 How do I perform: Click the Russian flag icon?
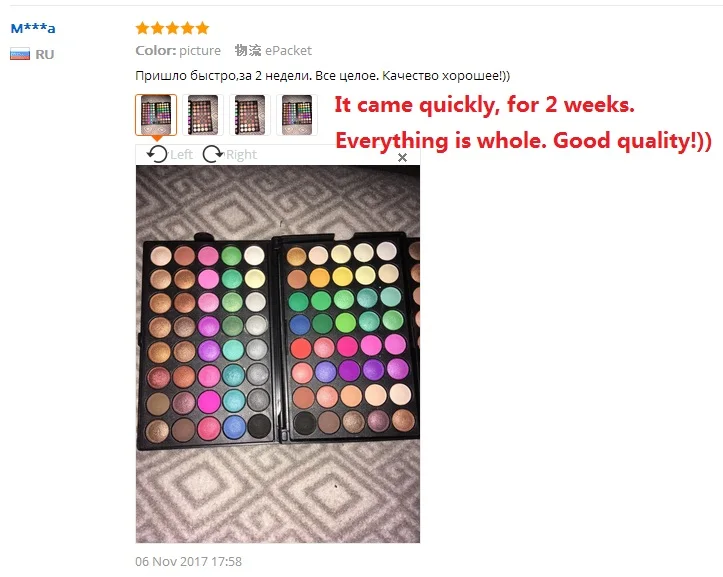(20, 54)
